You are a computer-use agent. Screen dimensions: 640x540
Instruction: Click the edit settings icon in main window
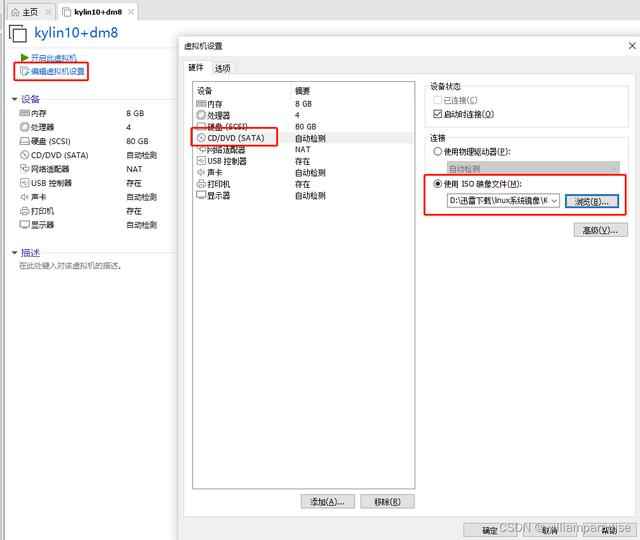pyautogui.click(x=24, y=71)
